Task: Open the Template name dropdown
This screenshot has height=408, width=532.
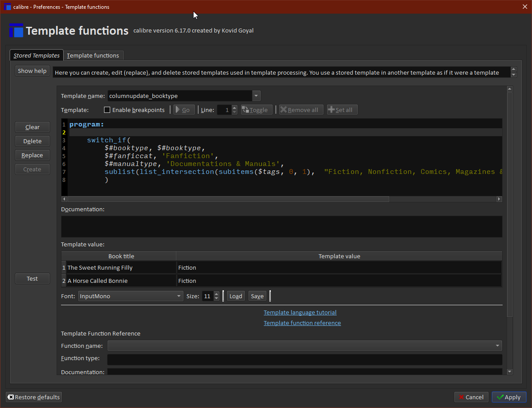Action: pyautogui.click(x=256, y=96)
